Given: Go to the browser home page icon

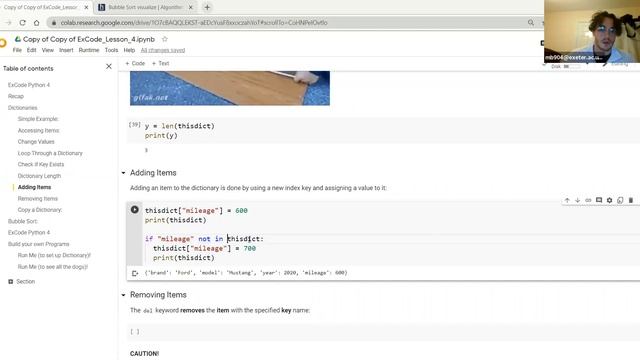Looking at the screenshot, I should click(36, 23).
